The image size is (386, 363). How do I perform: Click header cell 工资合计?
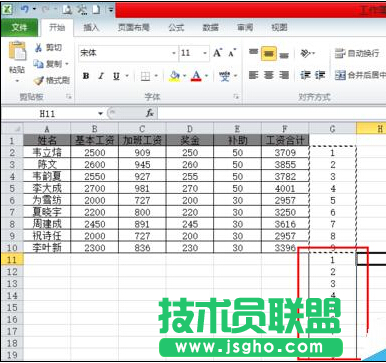pyautogui.click(x=285, y=140)
